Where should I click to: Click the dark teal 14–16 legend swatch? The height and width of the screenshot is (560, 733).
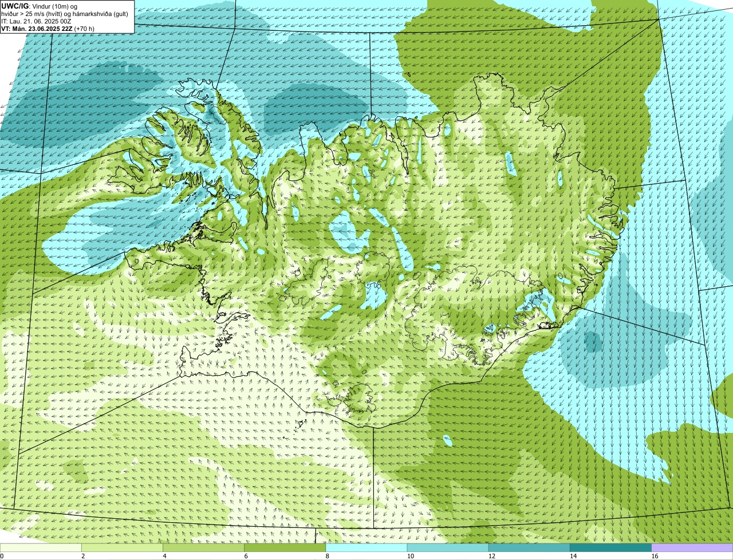(610, 548)
